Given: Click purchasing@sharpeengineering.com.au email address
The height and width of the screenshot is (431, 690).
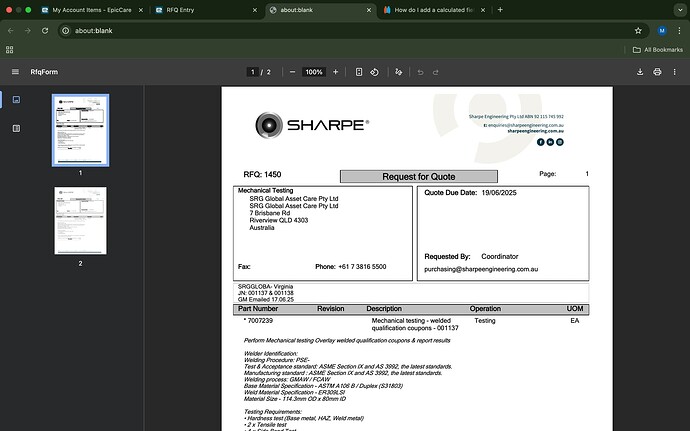Looking at the screenshot, I should (481, 269).
